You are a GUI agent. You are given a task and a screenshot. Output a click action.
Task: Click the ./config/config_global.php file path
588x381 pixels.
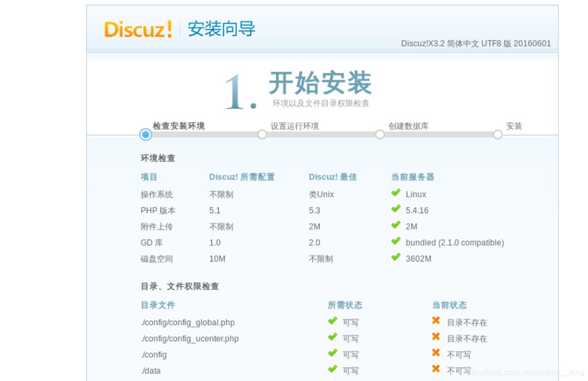188,323
